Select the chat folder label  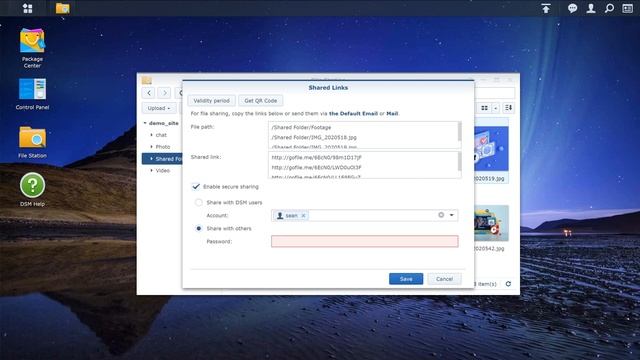pyautogui.click(x=161, y=135)
